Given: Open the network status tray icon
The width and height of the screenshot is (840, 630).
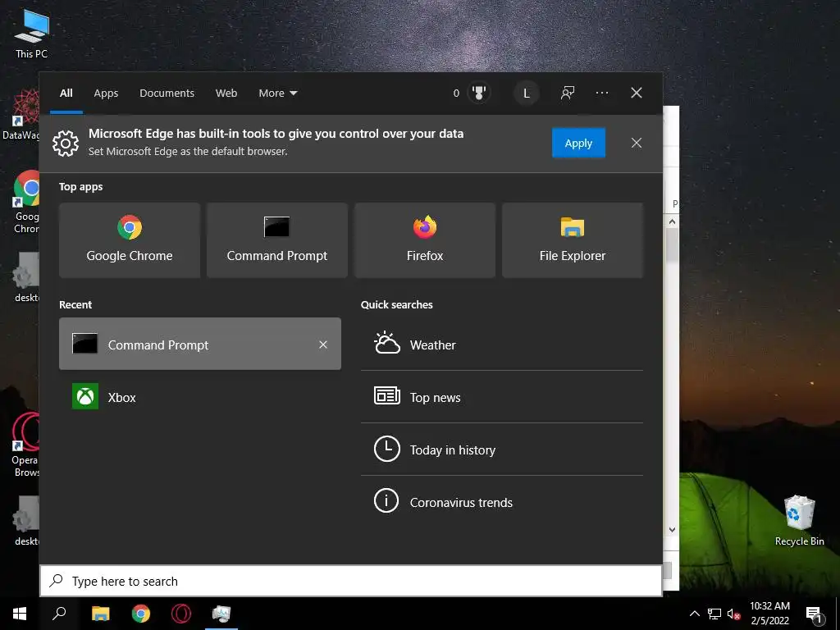Looking at the screenshot, I should [x=714, y=614].
